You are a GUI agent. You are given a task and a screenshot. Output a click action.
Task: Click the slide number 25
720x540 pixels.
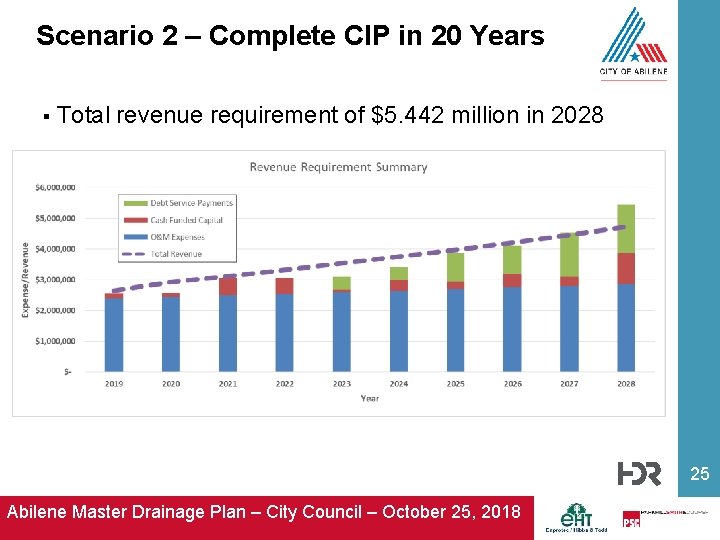click(699, 473)
